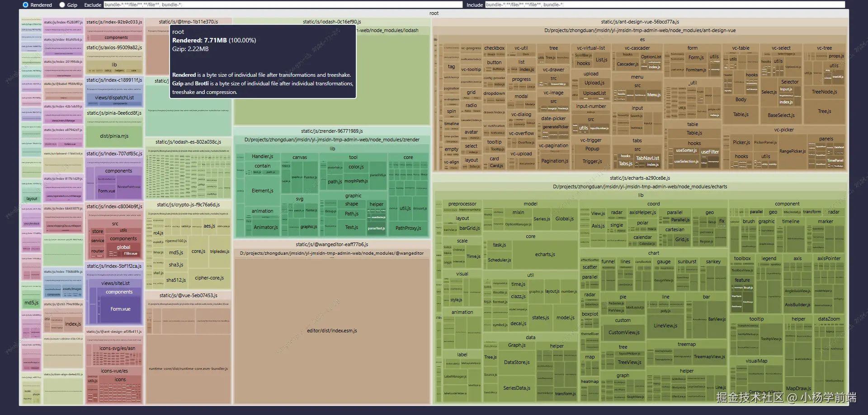Select the TreeNode.js block
Screen dimensions: 868x415
coord(824,92)
